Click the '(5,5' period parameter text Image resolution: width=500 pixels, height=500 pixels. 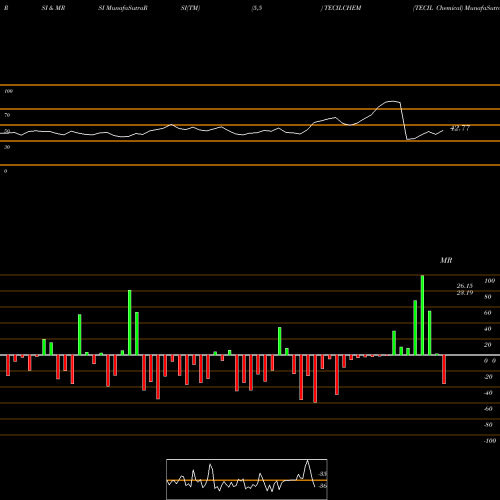[257, 8]
